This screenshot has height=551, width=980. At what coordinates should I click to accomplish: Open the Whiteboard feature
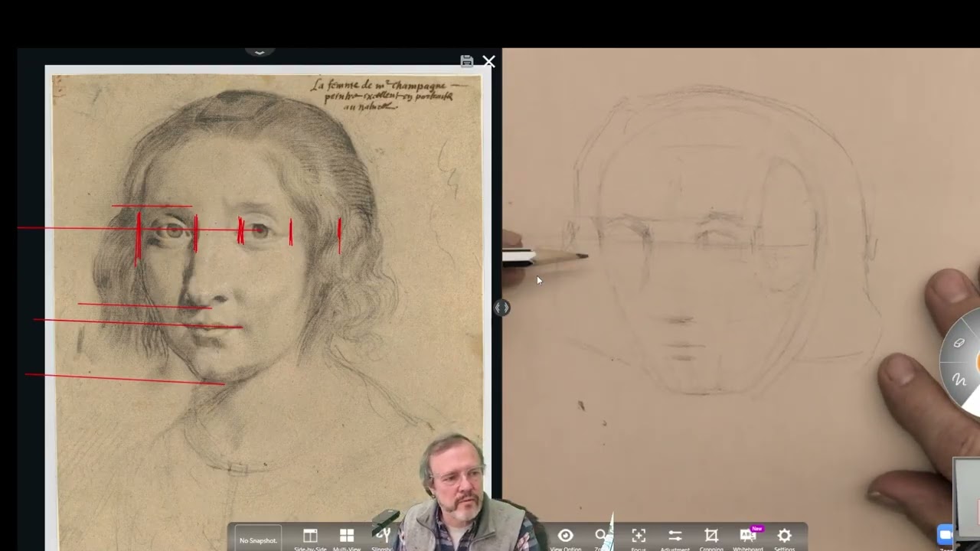tap(748, 538)
